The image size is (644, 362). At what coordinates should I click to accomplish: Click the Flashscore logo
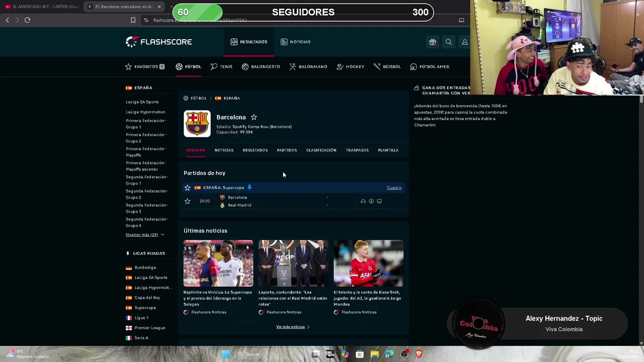[158, 42]
